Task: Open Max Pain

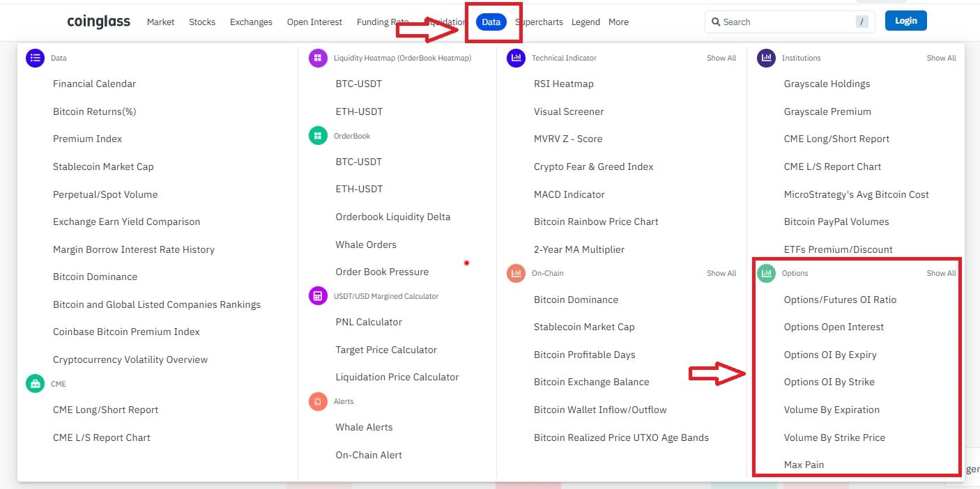Action: (804, 465)
